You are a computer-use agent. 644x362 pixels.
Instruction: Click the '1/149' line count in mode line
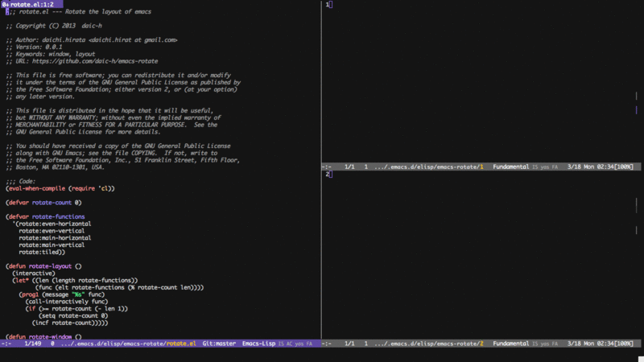(33, 343)
